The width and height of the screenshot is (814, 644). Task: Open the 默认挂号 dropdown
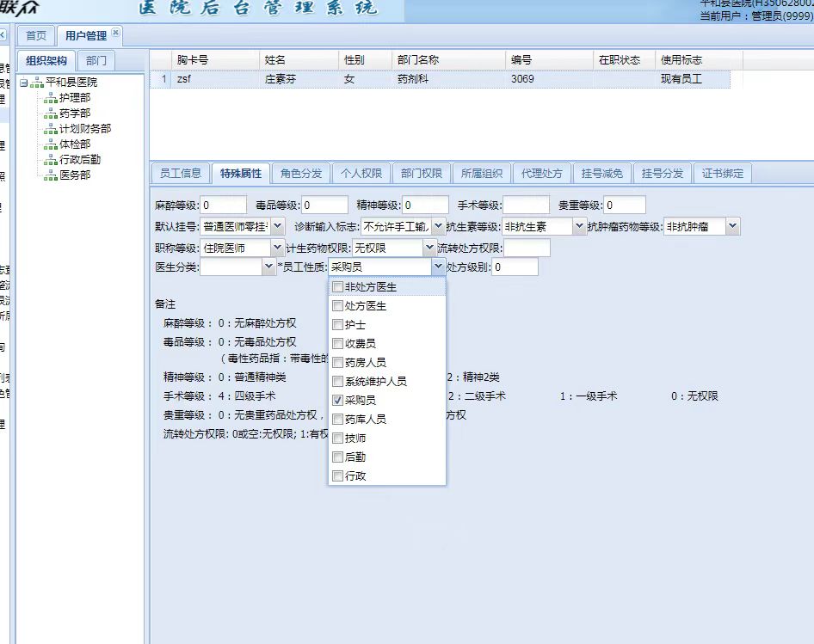pos(278,226)
